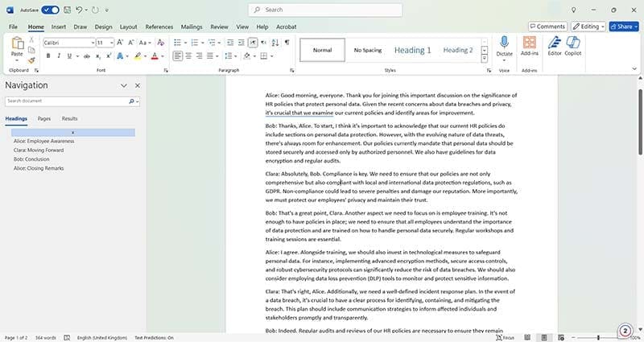The width and height of the screenshot is (644, 342).
Task: Apply the yellow text highlight color
Action: pos(138,56)
